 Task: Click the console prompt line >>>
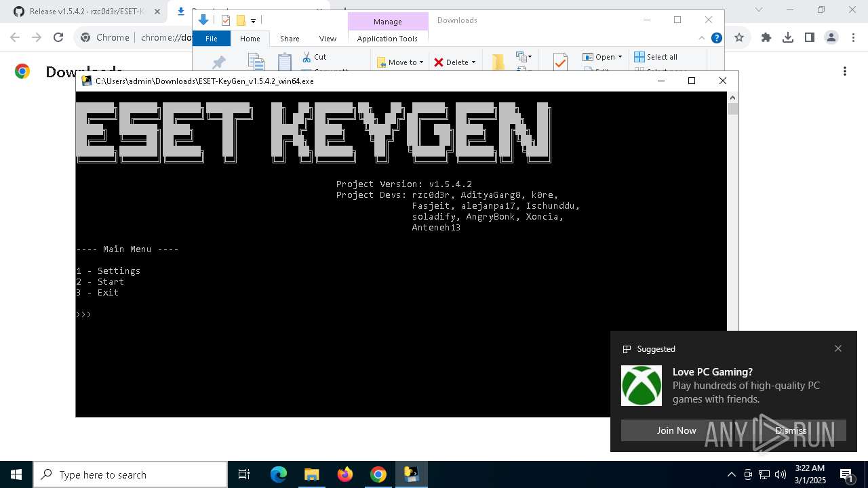click(x=84, y=314)
